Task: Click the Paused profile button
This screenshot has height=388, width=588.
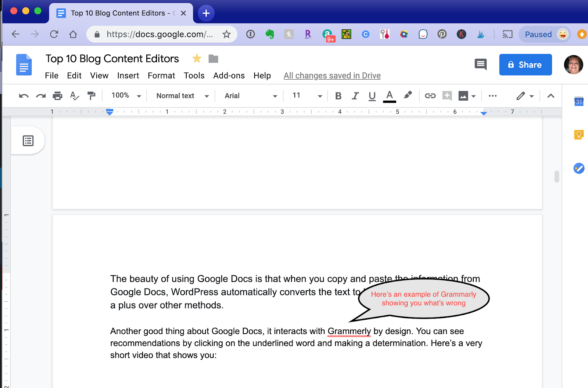Action: 545,34
